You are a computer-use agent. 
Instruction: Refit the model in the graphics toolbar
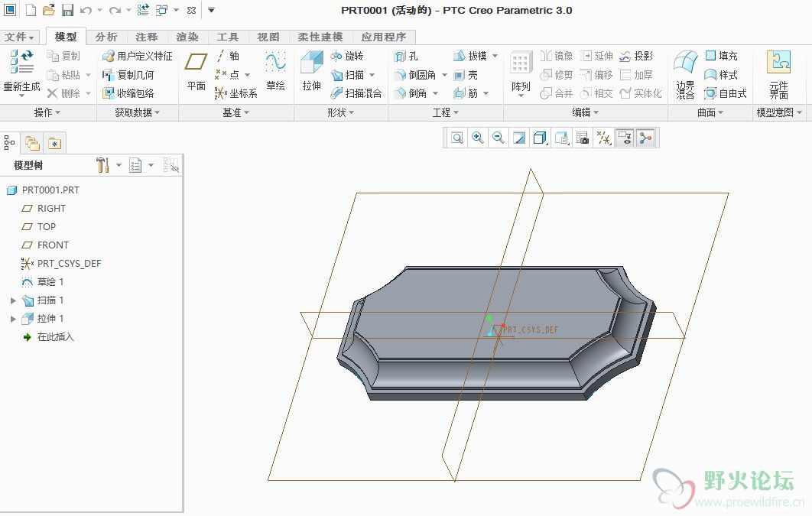coord(456,138)
